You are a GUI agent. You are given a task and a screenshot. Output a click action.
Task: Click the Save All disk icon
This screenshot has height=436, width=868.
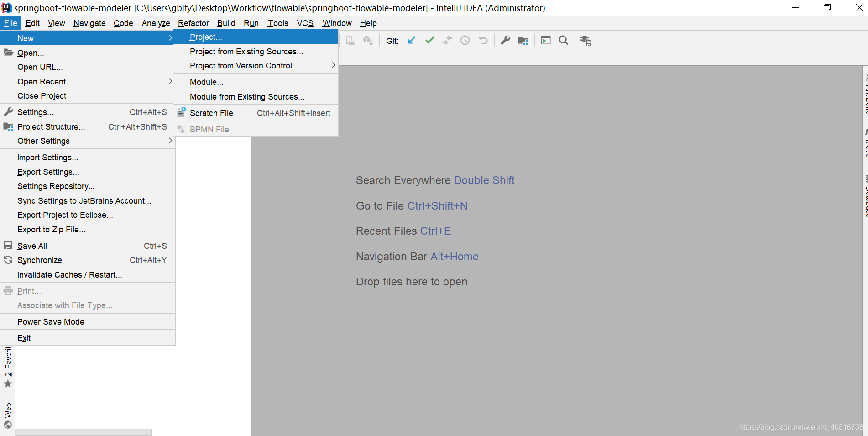click(8, 246)
